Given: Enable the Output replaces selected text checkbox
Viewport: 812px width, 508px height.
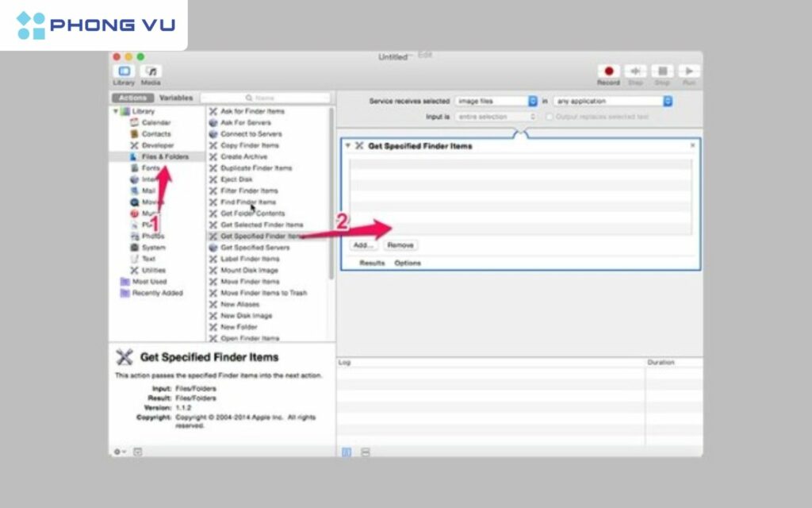Looking at the screenshot, I should tap(550, 117).
